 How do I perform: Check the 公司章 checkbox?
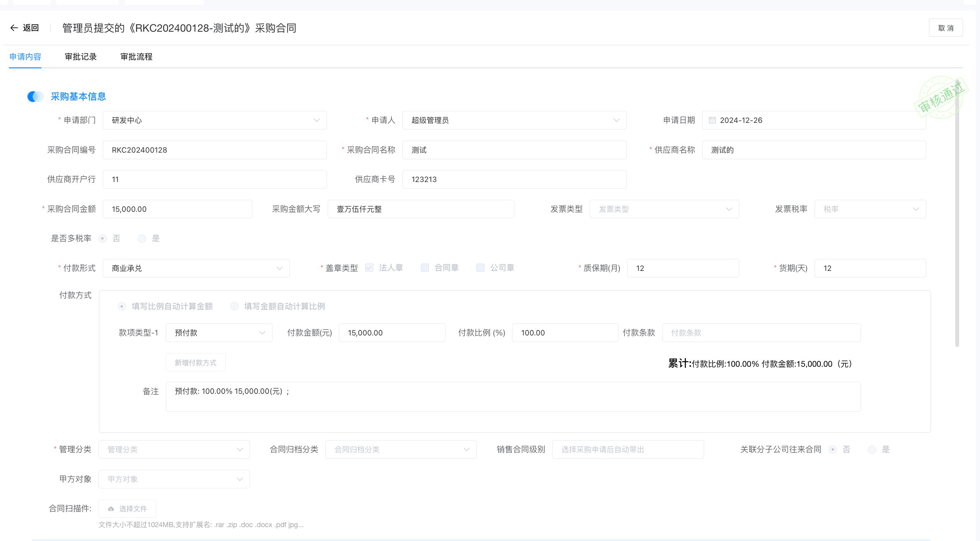(480, 268)
